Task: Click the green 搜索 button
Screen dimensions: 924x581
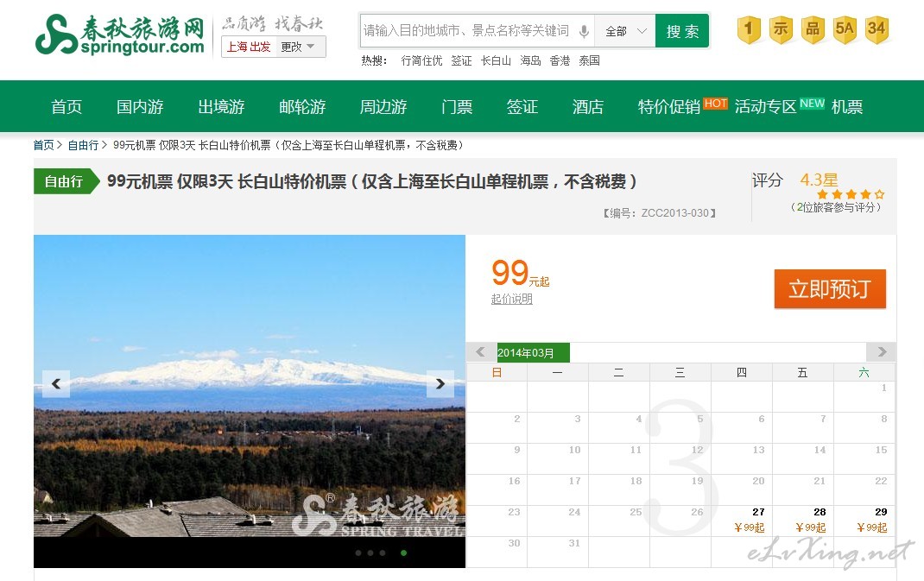Action: [x=682, y=31]
